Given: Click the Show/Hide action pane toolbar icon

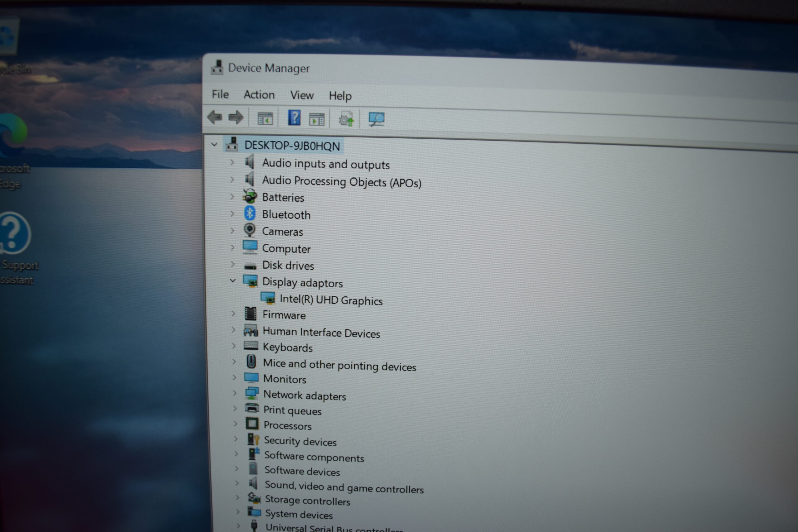Looking at the screenshot, I should (x=317, y=120).
